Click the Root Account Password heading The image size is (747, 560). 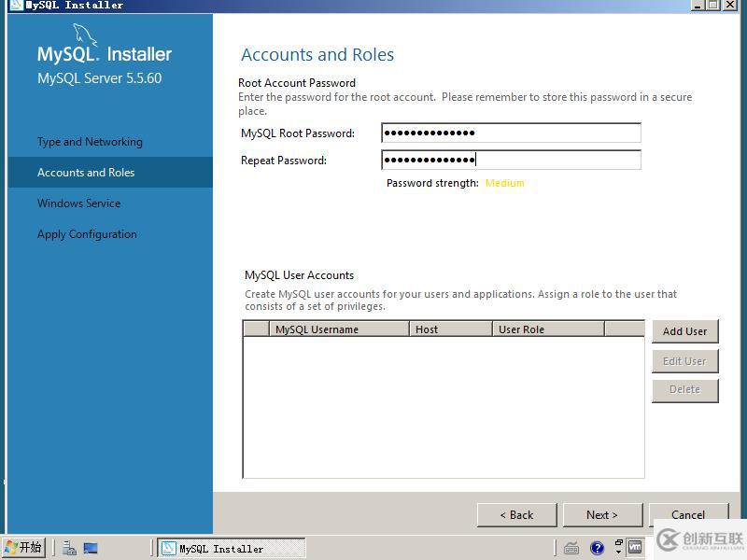(x=297, y=83)
